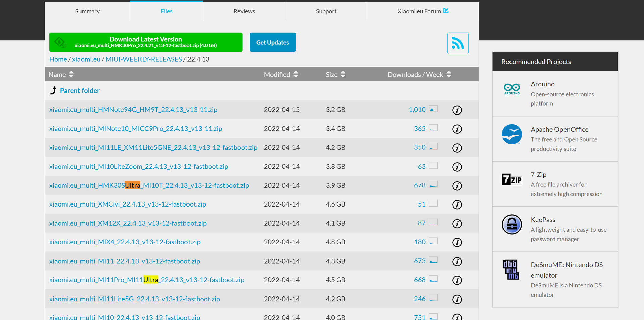Click info icon for HMNote94G_HM9T file
The height and width of the screenshot is (320, 644).
click(457, 110)
